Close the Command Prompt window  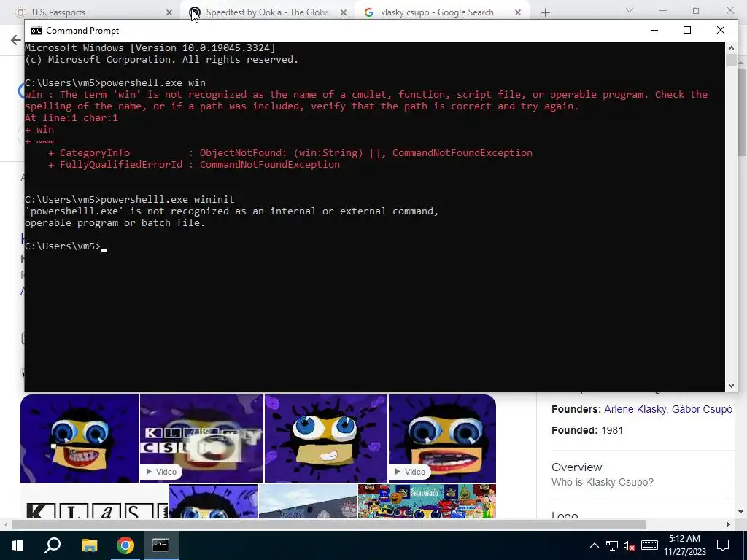pyautogui.click(x=720, y=30)
